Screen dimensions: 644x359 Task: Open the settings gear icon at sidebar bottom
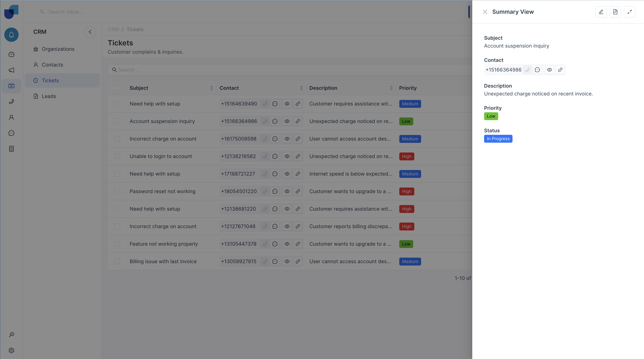11,350
